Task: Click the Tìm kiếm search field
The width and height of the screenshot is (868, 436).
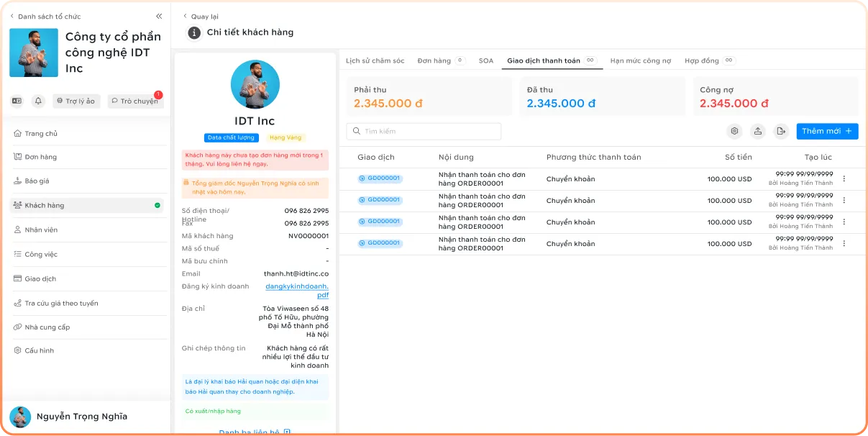Action: pyautogui.click(x=424, y=132)
